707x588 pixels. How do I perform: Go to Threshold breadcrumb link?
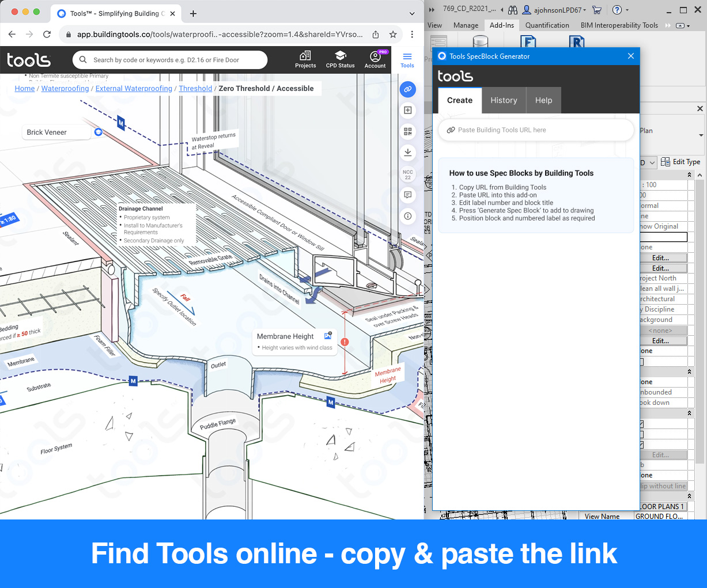tap(195, 89)
